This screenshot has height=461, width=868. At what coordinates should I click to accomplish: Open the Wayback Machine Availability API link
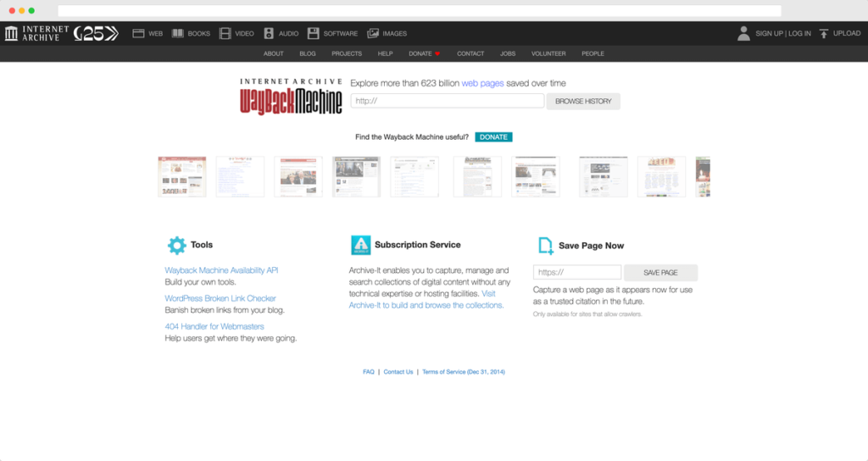pos(221,270)
